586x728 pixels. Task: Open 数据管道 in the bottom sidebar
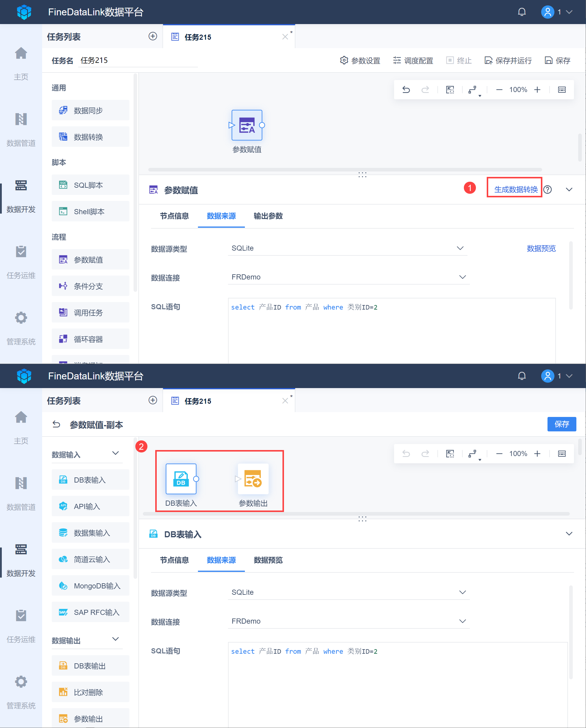[x=21, y=493]
